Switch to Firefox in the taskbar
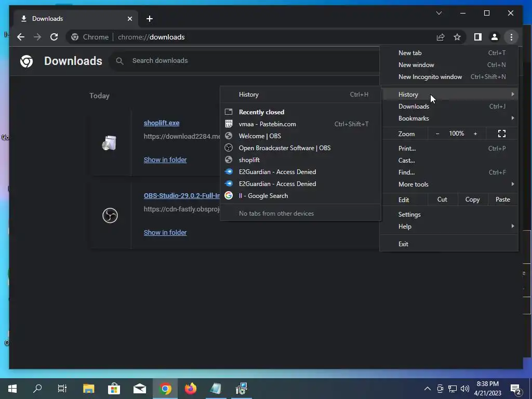 point(191,389)
